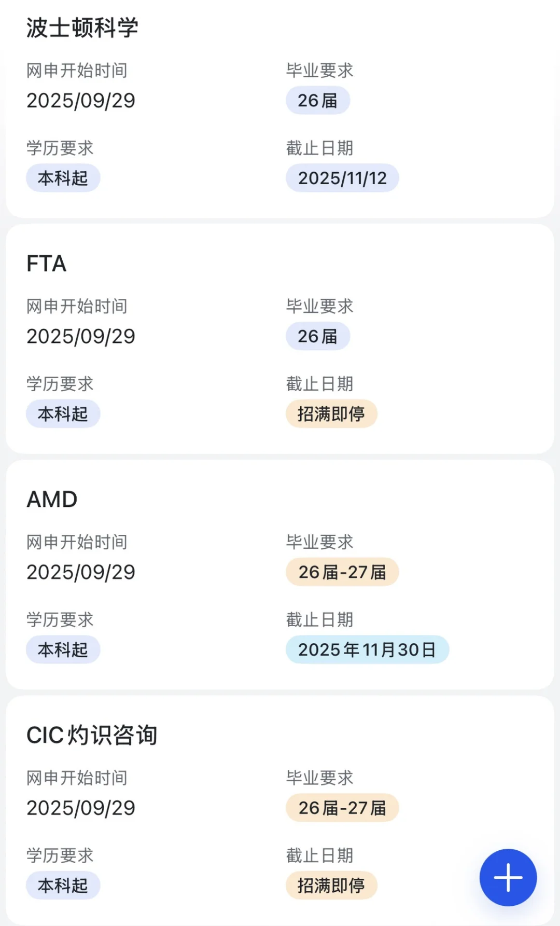This screenshot has width=560, height=926.
Task: Tap AMD's 2025/09/29 application start date
Action: (x=81, y=572)
